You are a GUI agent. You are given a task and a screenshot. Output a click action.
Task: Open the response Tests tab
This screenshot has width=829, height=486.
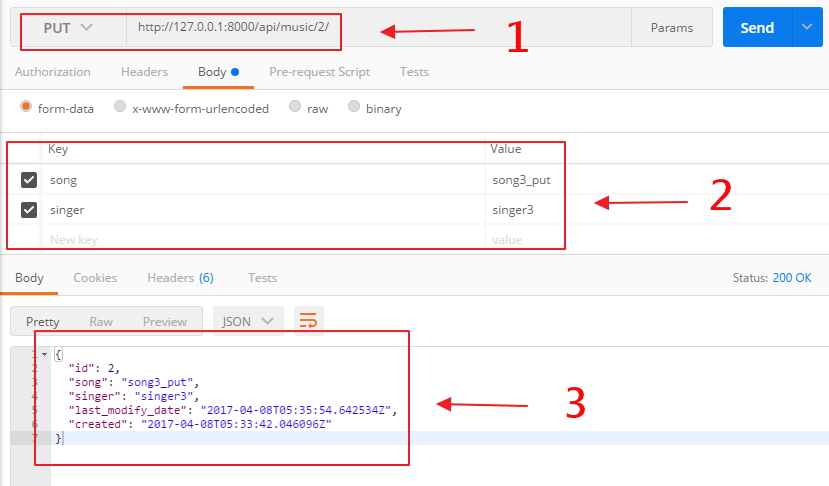[x=263, y=278]
